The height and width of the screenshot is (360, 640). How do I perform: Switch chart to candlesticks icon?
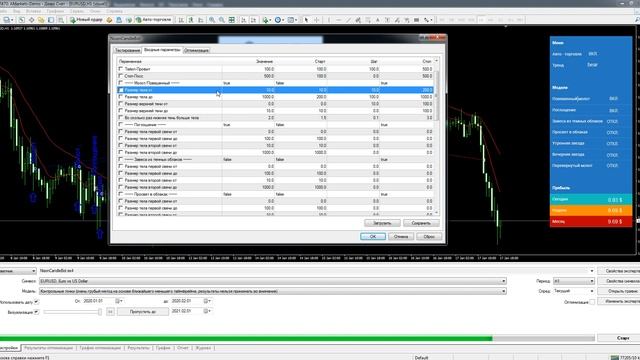191,20
